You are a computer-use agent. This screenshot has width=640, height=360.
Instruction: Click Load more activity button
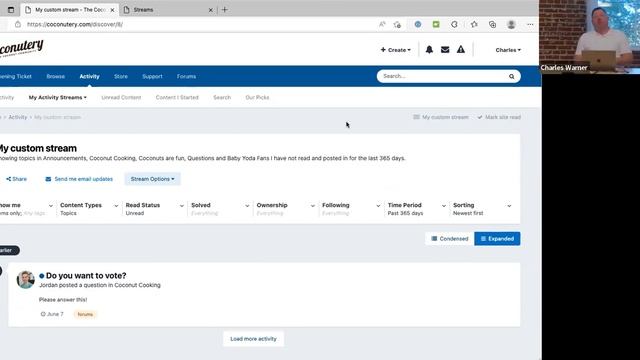253,339
